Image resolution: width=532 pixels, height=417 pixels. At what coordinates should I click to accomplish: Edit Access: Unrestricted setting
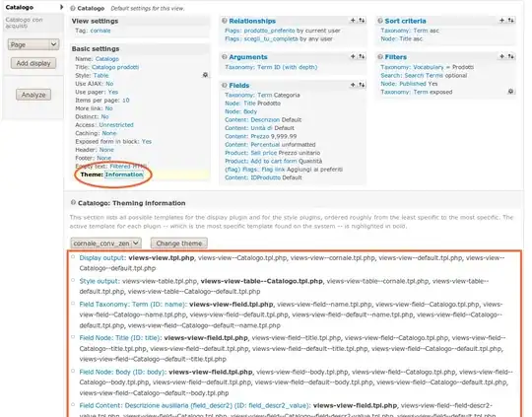116,125
